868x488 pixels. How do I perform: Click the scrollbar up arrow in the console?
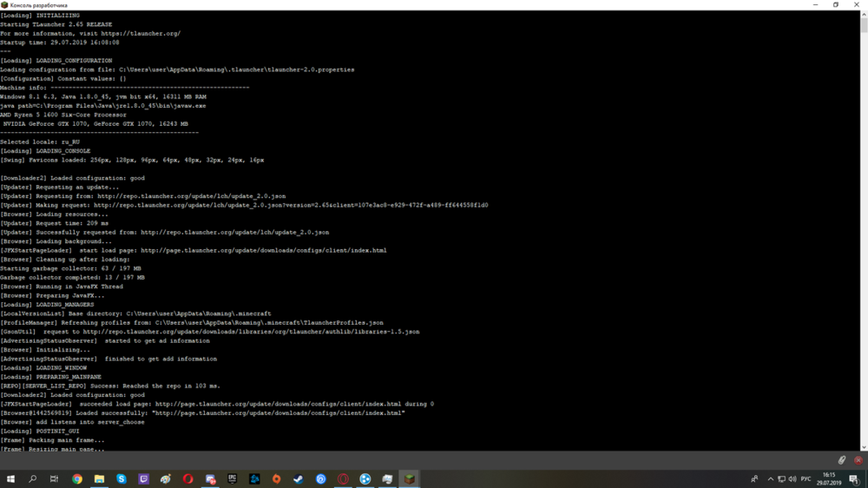864,15
